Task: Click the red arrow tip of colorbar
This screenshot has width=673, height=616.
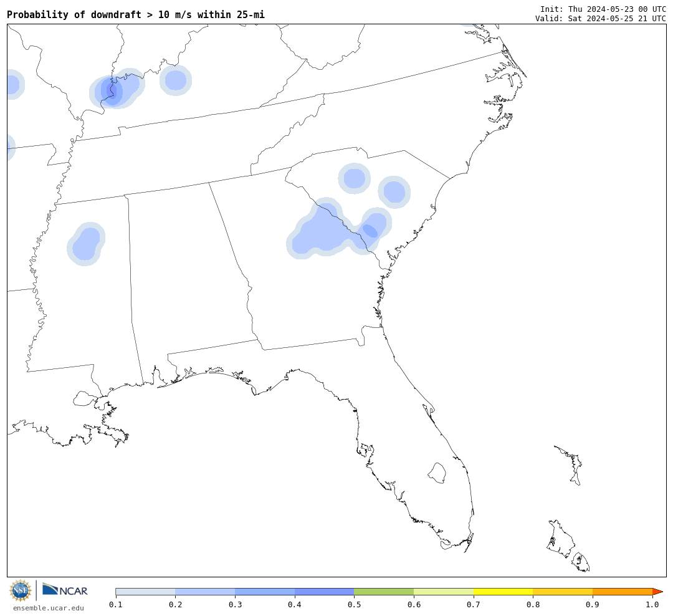Action: pos(657,592)
